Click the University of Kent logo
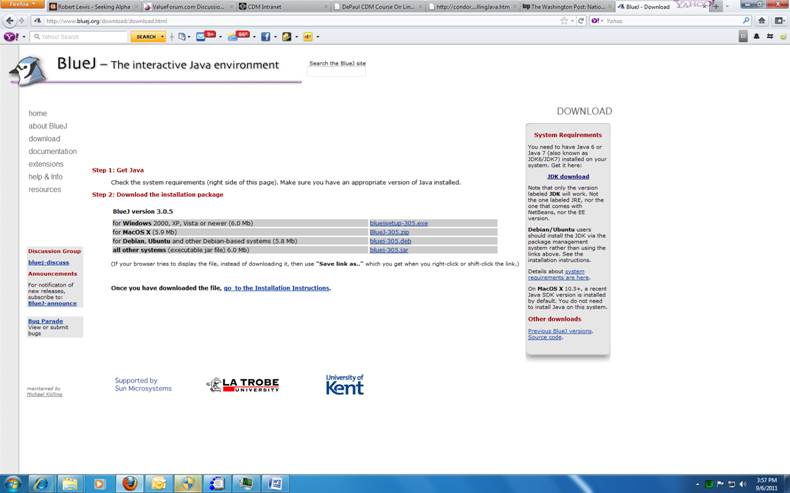Viewport: 790px width, 493px height. point(345,385)
